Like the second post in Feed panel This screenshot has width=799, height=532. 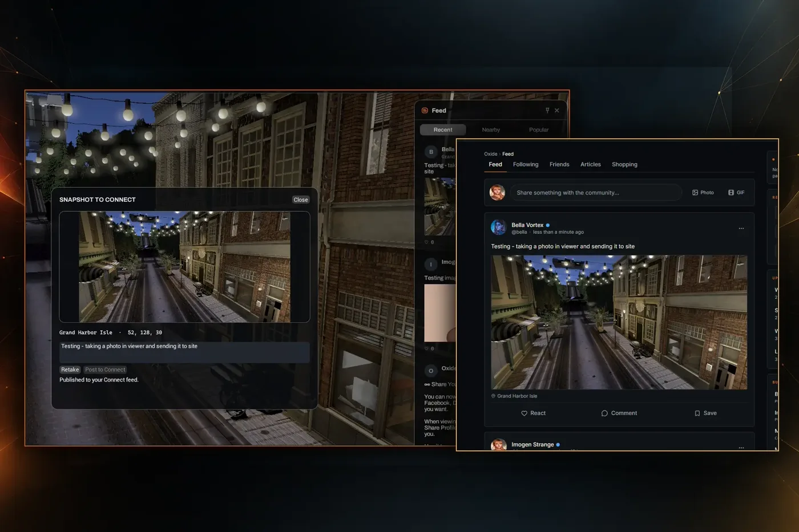pyautogui.click(x=426, y=348)
